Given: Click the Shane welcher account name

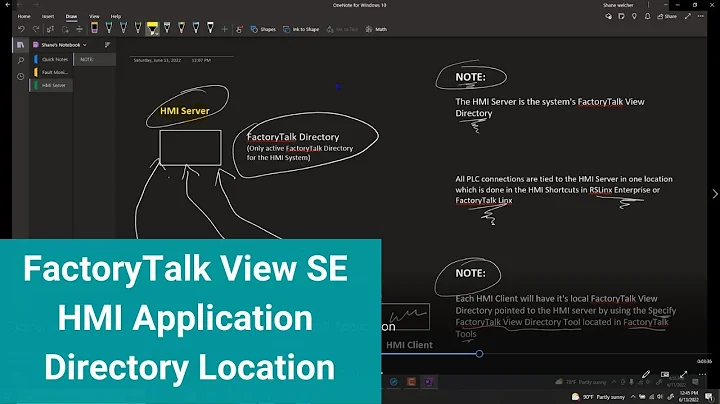Looking at the screenshot, I should 618,5.
